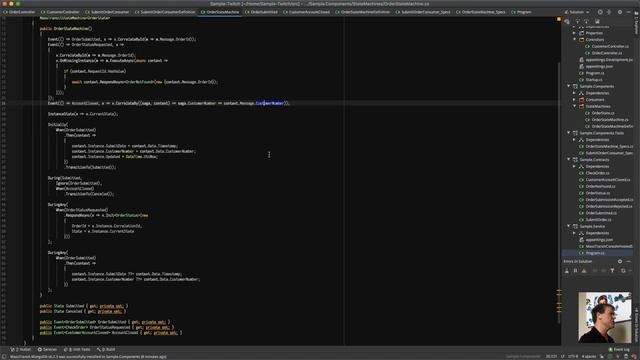The height and width of the screenshot is (360, 640).
Task: Click the locate-file target icon in Explorer header
Action: point(600,12)
